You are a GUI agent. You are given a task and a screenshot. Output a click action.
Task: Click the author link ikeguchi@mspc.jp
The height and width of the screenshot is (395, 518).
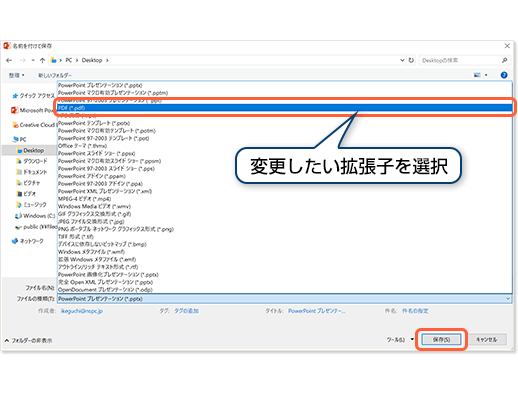(82, 311)
